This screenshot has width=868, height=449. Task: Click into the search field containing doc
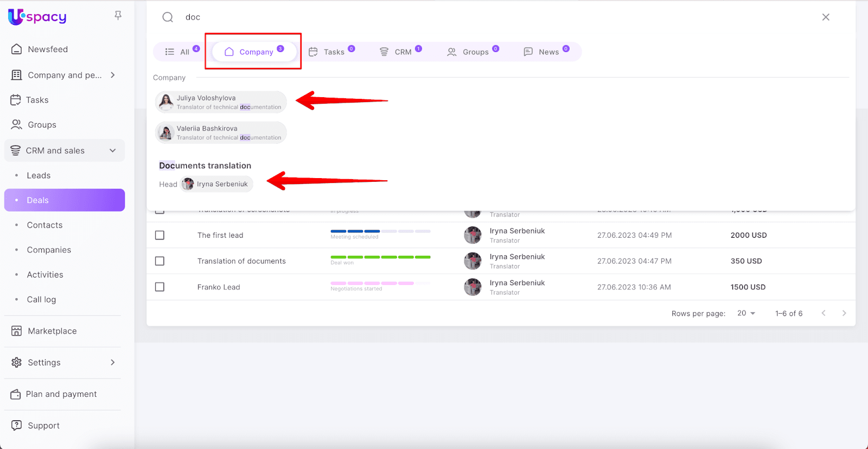488,17
